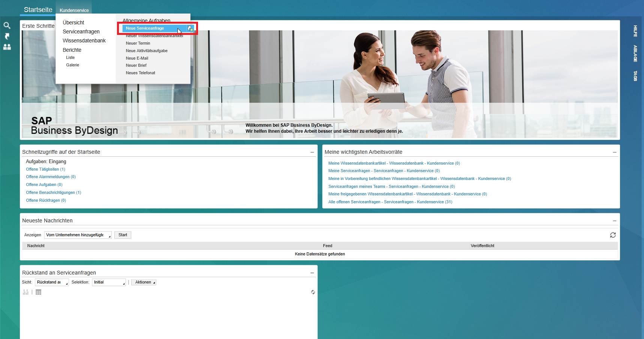Click the Keine Datensätze gefunden message
Viewport: 644px width, 339px height.
pyautogui.click(x=320, y=254)
